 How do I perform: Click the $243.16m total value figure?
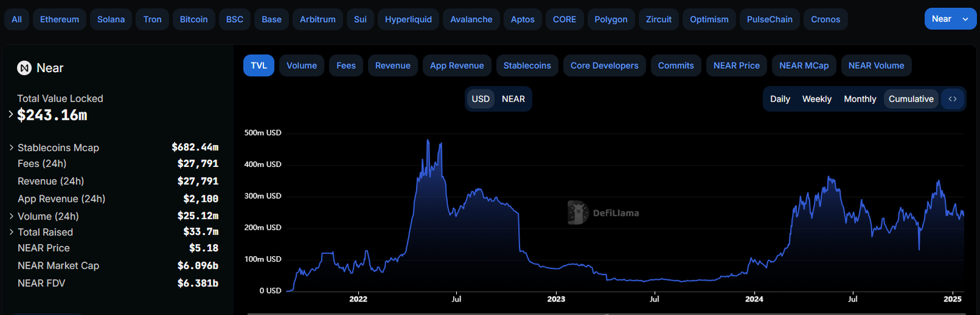pos(52,115)
